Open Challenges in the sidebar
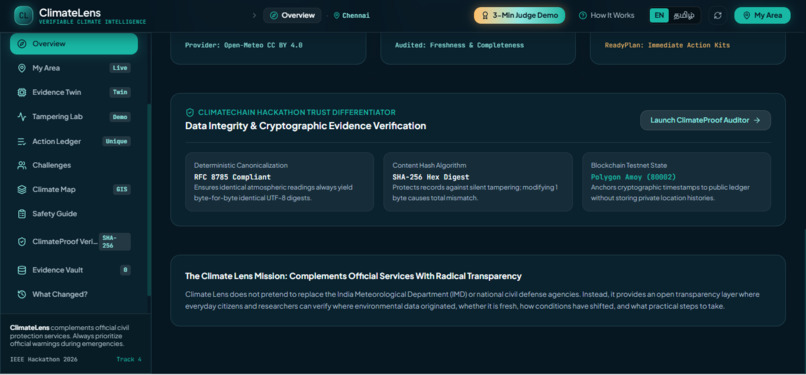 pyautogui.click(x=74, y=165)
